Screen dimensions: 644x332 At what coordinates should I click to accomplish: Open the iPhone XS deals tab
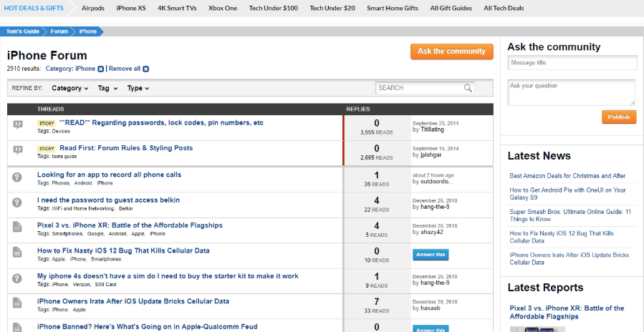click(131, 8)
